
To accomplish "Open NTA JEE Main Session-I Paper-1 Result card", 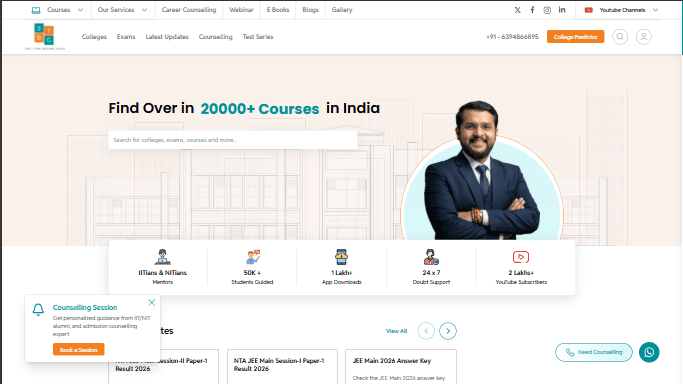I will 282,367.
